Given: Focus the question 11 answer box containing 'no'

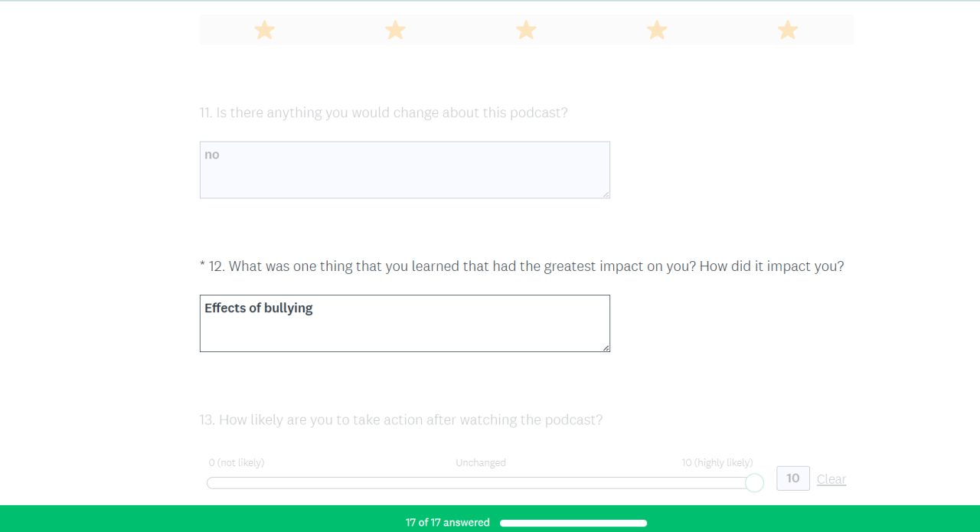Looking at the screenshot, I should (404, 170).
